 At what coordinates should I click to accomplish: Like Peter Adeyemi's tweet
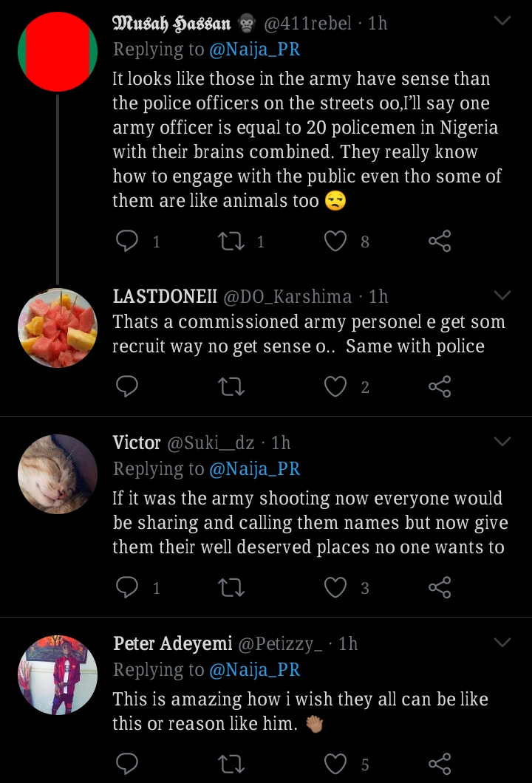[336, 763]
